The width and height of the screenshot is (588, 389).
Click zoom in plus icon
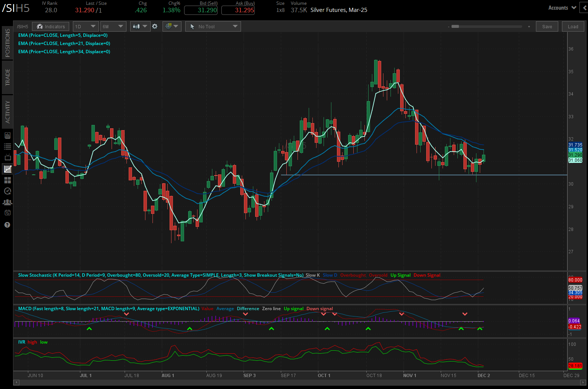[529, 27]
